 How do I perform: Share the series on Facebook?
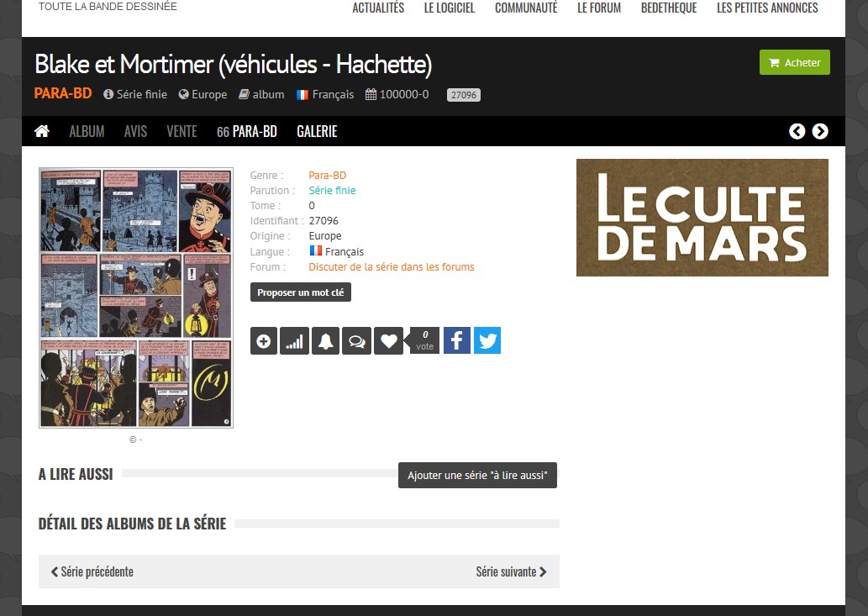tap(456, 340)
